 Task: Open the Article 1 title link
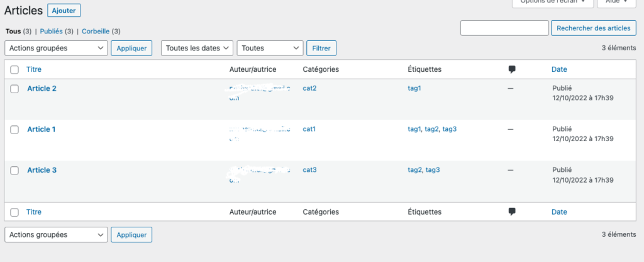point(42,129)
